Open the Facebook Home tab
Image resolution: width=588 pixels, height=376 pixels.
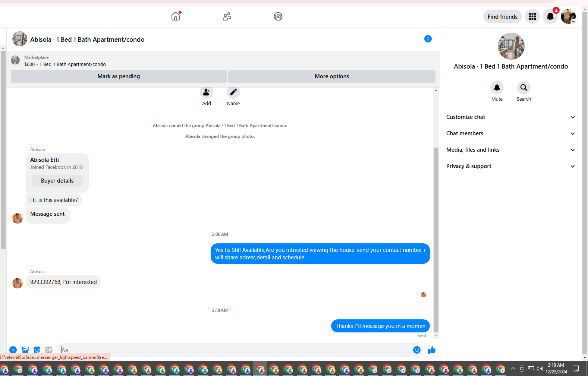click(176, 16)
